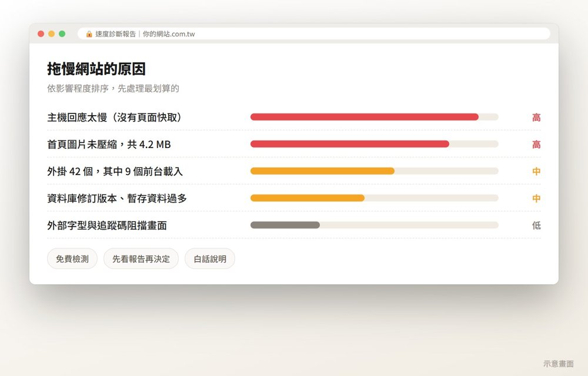Select the row text 外部字型與追蹤碼阻擋畫面

tap(107, 226)
